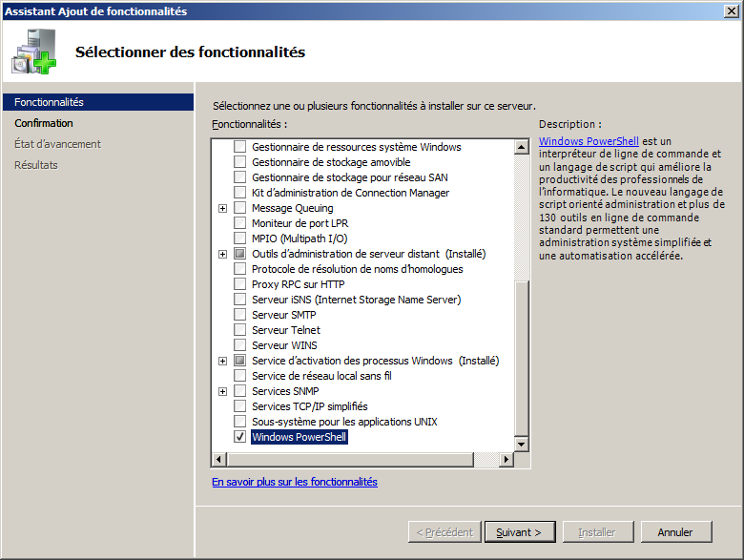
Task: Open En savoir plus sur les fonctionnalités
Action: point(295,482)
